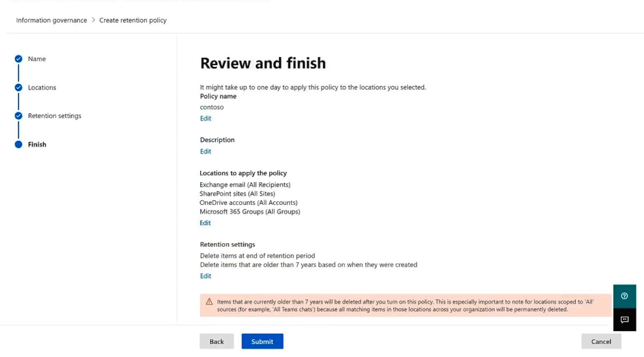Click the Locations step checkmark icon
The height and width of the screenshot is (357, 644).
pos(19,87)
